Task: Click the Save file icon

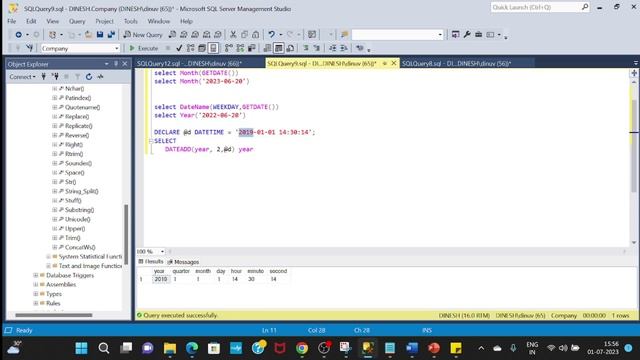Action: [100, 35]
